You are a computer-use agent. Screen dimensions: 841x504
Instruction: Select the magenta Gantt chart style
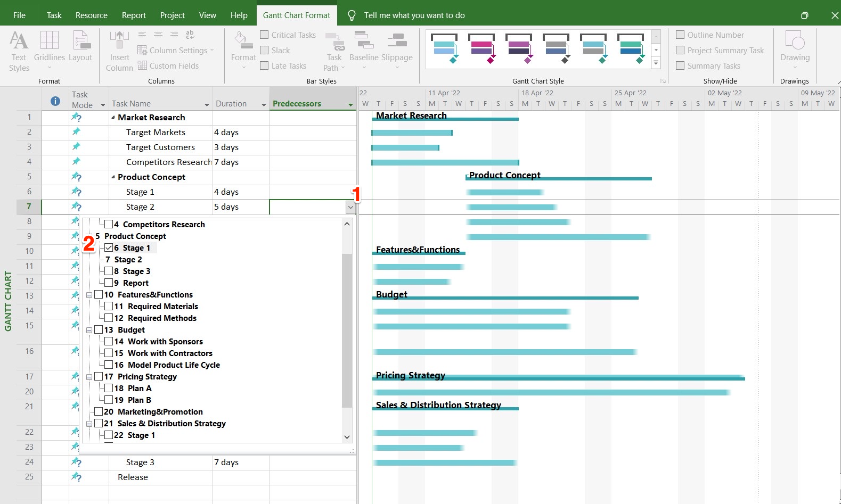click(481, 49)
